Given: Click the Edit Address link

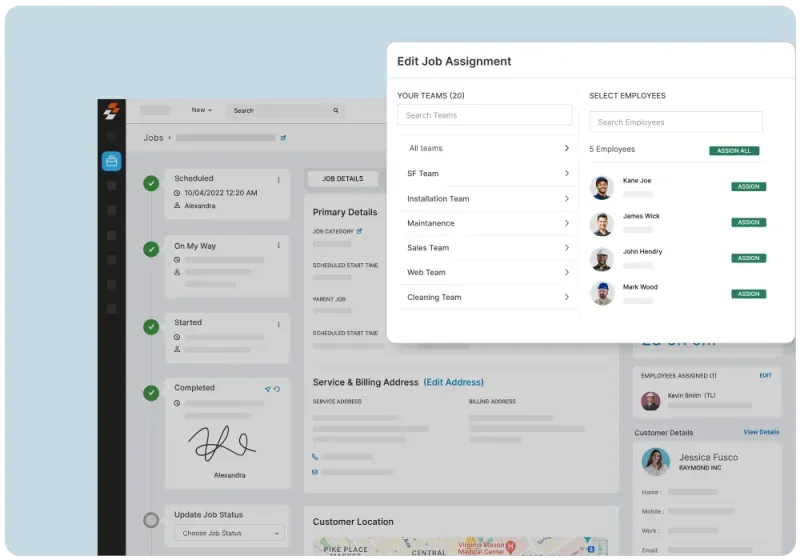Looking at the screenshot, I should point(453,382).
